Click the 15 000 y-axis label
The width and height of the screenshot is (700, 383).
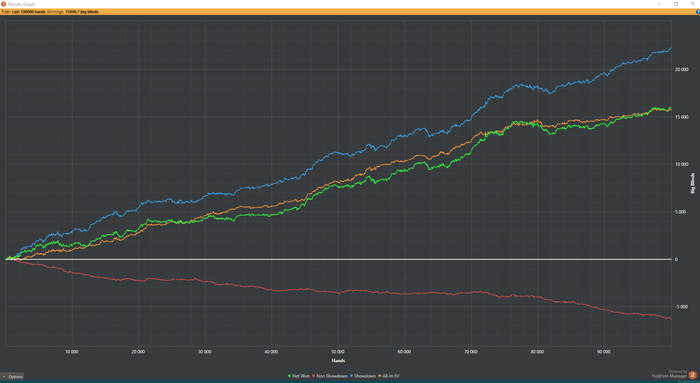[x=681, y=117]
